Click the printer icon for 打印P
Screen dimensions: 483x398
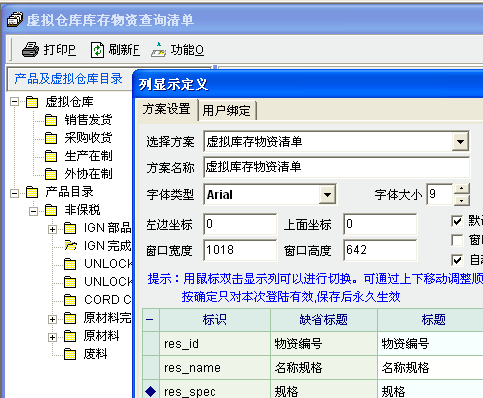(x=30, y=50)
